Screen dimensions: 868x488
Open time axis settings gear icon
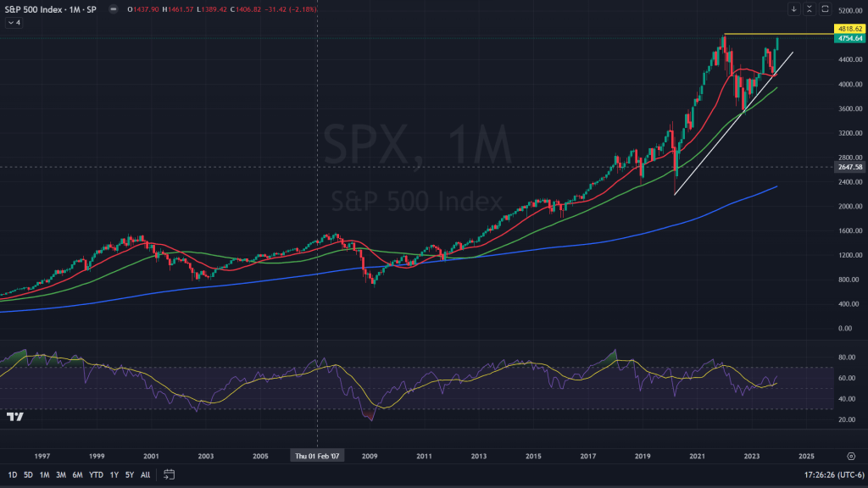coord(850,455)
